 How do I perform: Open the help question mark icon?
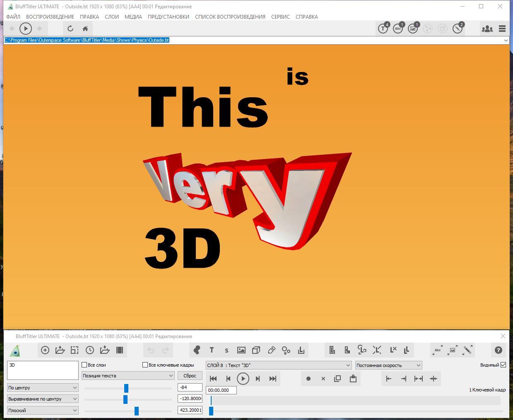(499, 350)
